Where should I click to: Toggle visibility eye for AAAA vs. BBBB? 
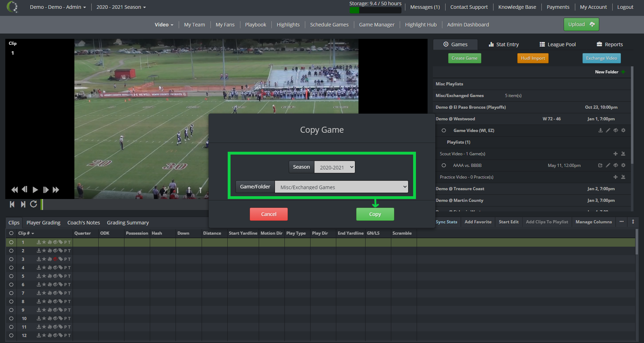tap(615, 165)
